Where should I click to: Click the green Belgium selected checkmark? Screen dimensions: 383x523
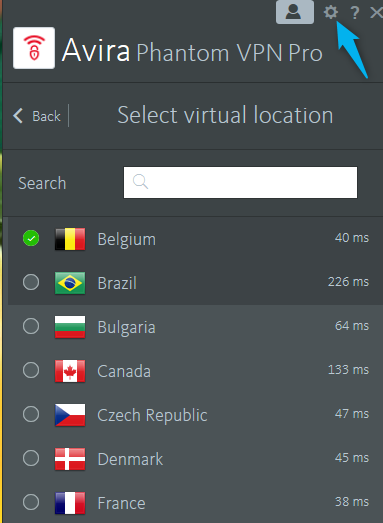pyautogui.click(x=31, y=238)
